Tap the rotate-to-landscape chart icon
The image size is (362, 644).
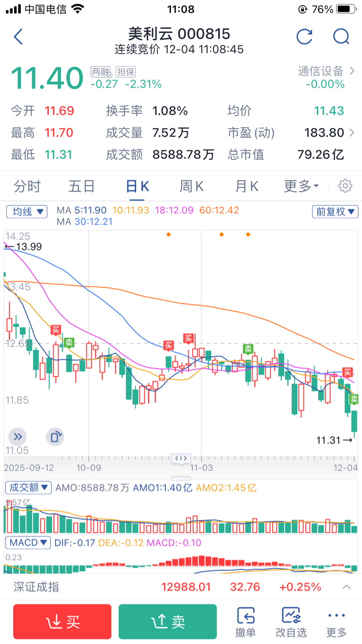pos(55,437)
